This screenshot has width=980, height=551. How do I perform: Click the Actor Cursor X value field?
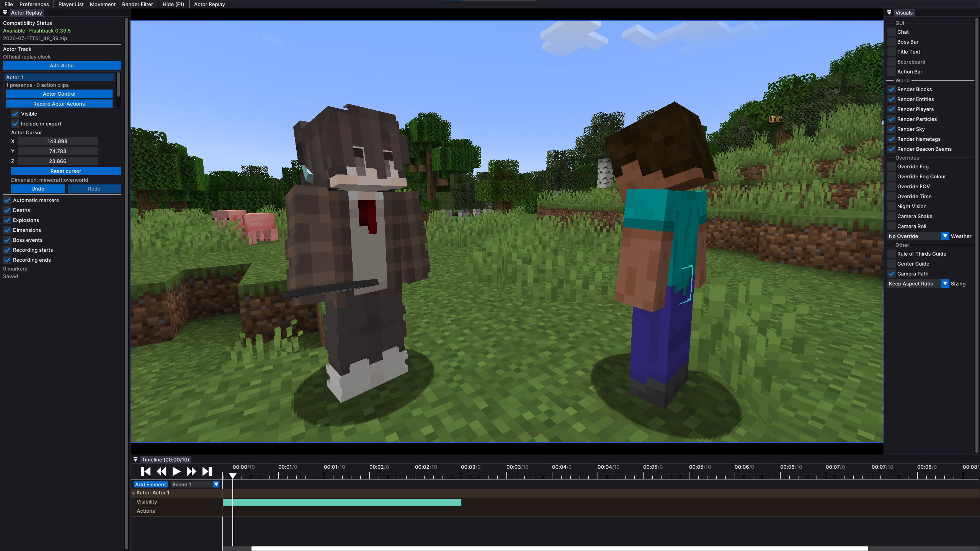[x=57, y=141]
